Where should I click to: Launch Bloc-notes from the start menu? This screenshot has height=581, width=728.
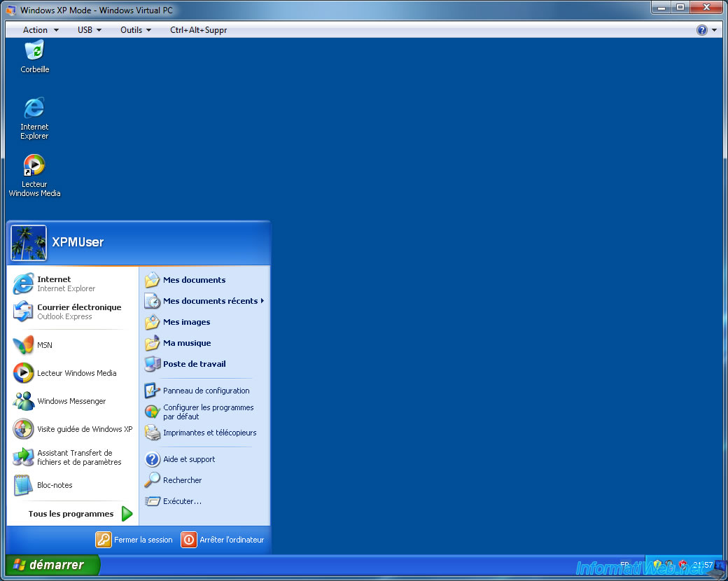coord(73,485)
